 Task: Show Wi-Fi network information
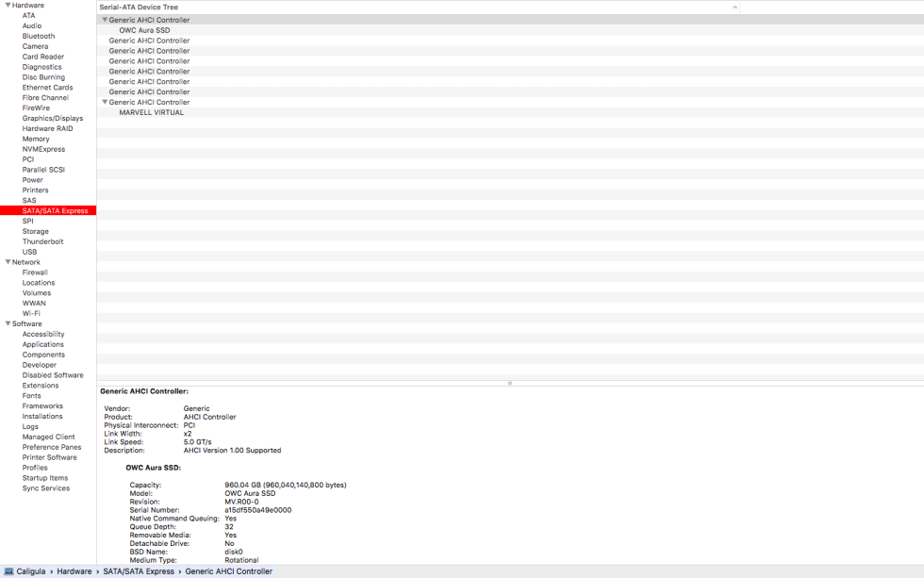pyautogui.click(x=31, y=313)
